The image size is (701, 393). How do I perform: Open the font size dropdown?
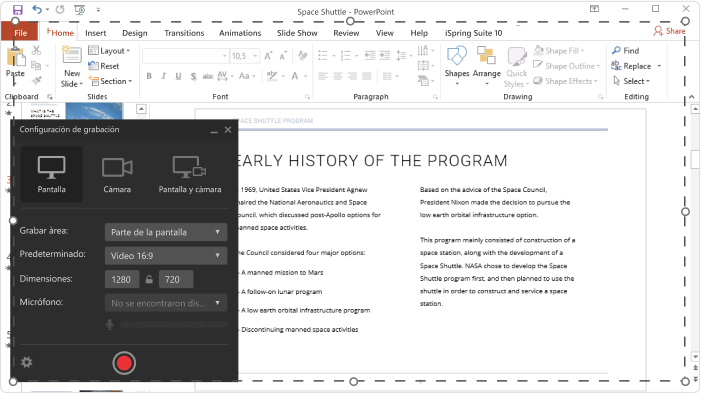[255, 56]
